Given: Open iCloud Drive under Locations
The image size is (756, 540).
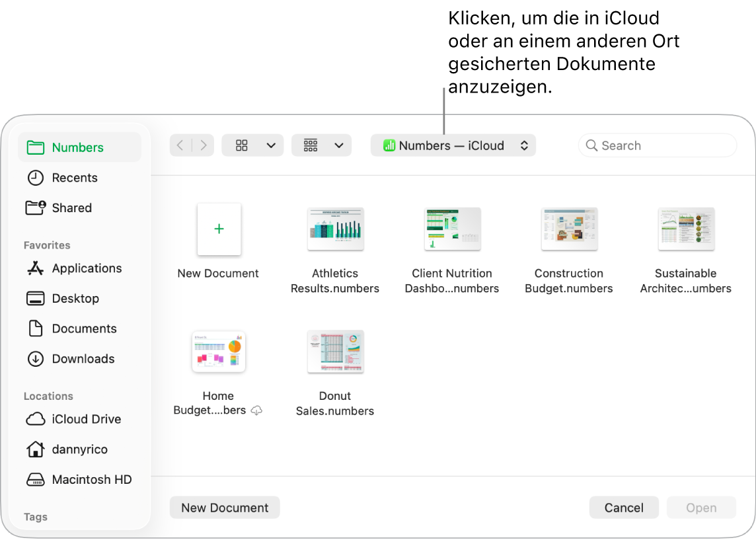Looking at the screenshot, I should 86,419.
